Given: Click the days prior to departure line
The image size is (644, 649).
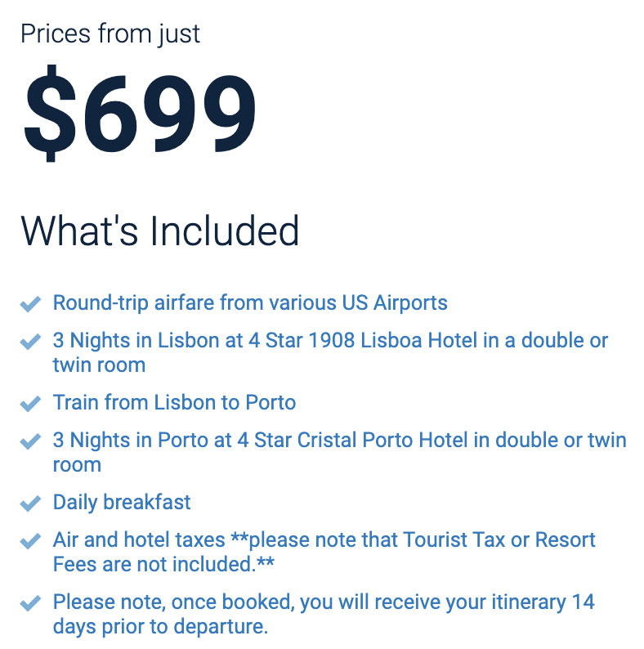Looking at the screenshot, I should coord(160,626).
